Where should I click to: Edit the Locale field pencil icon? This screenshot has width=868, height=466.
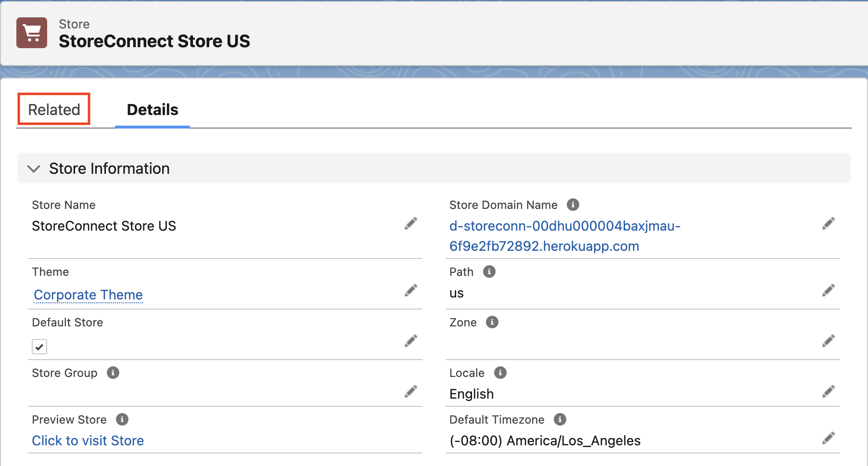tap(828, 391)
